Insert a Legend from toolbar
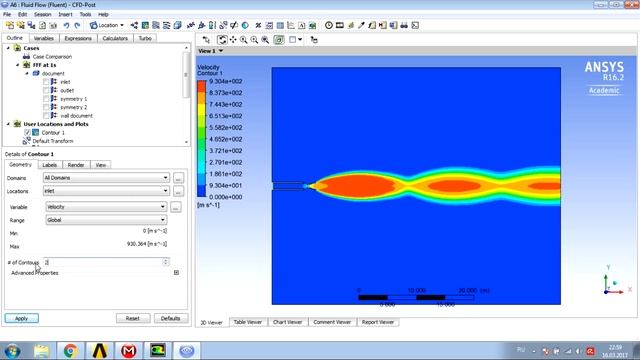The width and height of the screenshot is (640, 360). click(212, 25)
